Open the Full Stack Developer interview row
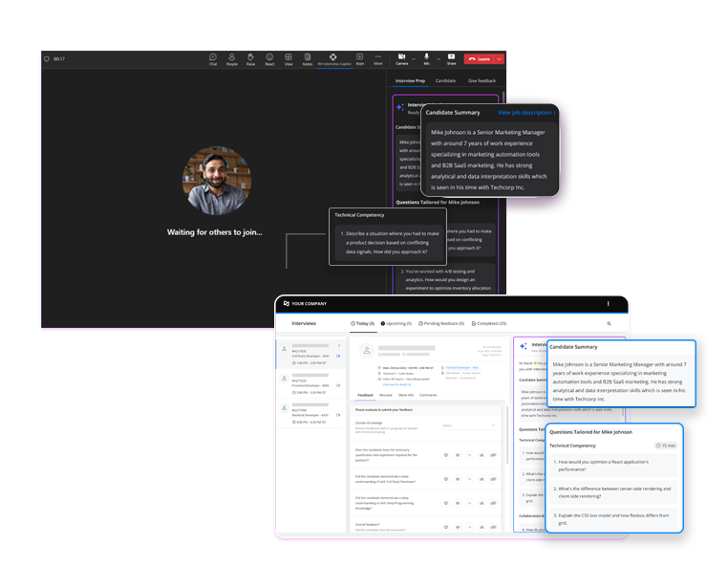Screen dimensions: 728x567 click(x=311, y=354)
